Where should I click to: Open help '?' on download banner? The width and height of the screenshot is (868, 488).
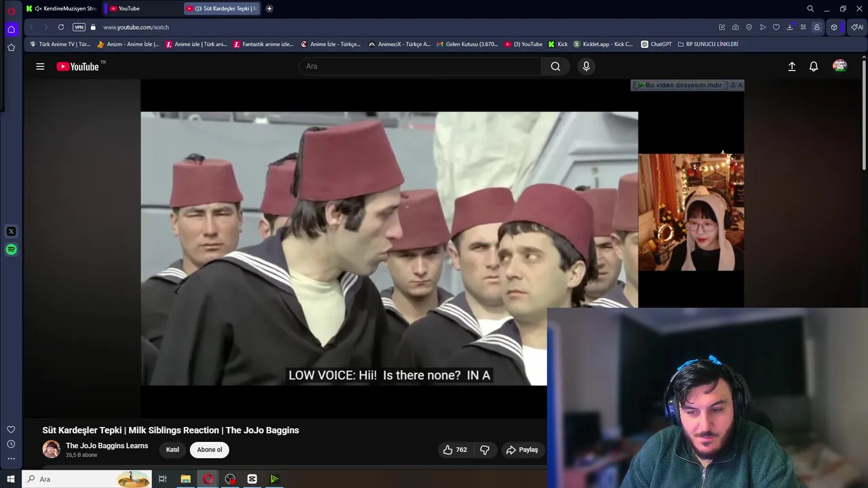click(x=732, y=85)
